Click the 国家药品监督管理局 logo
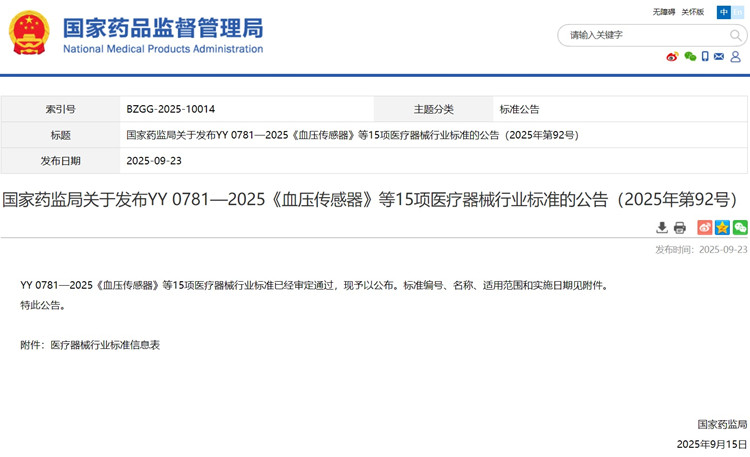Screen dimensions: 750x457 (135, 34)
